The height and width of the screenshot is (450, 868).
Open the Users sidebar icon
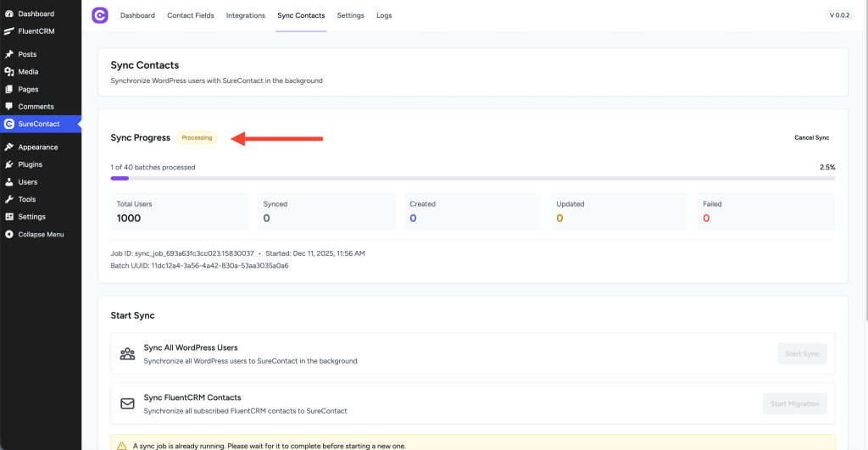point(9,182)
